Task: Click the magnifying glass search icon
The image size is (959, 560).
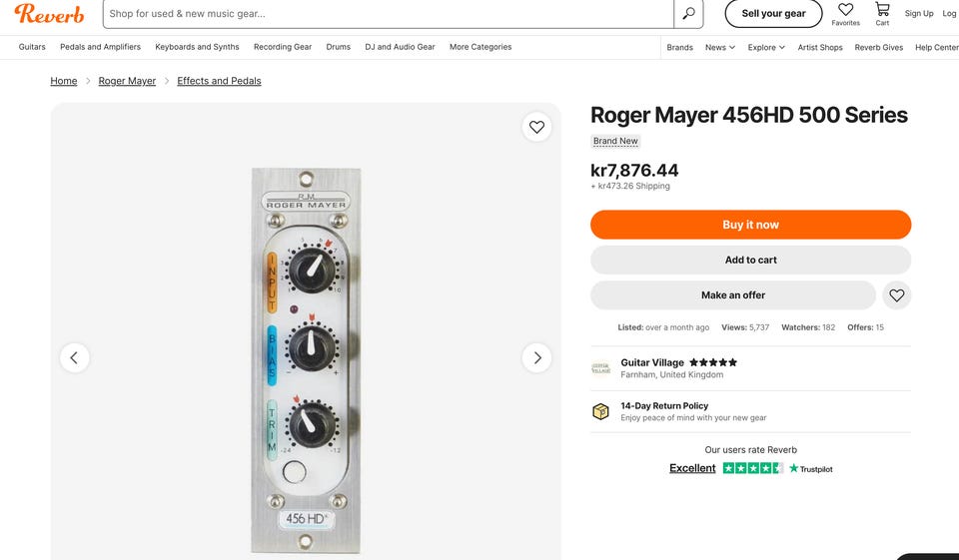Action: pos(688,14)
